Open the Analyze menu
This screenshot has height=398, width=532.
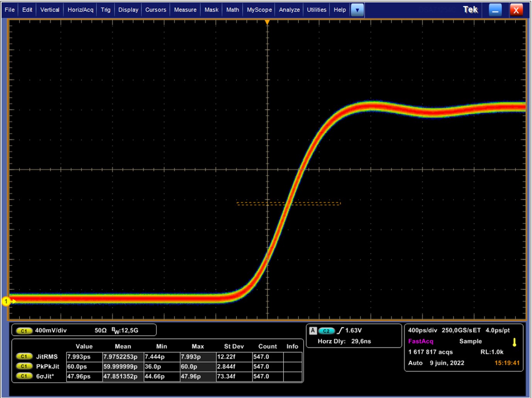[289, 10]
